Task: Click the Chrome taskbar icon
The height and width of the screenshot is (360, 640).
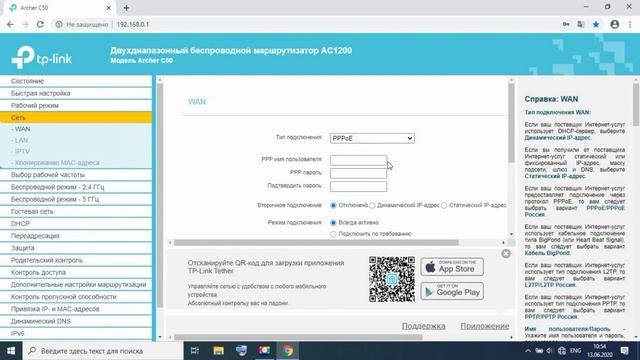Action: pyautogui.click(x=288, y=351)
